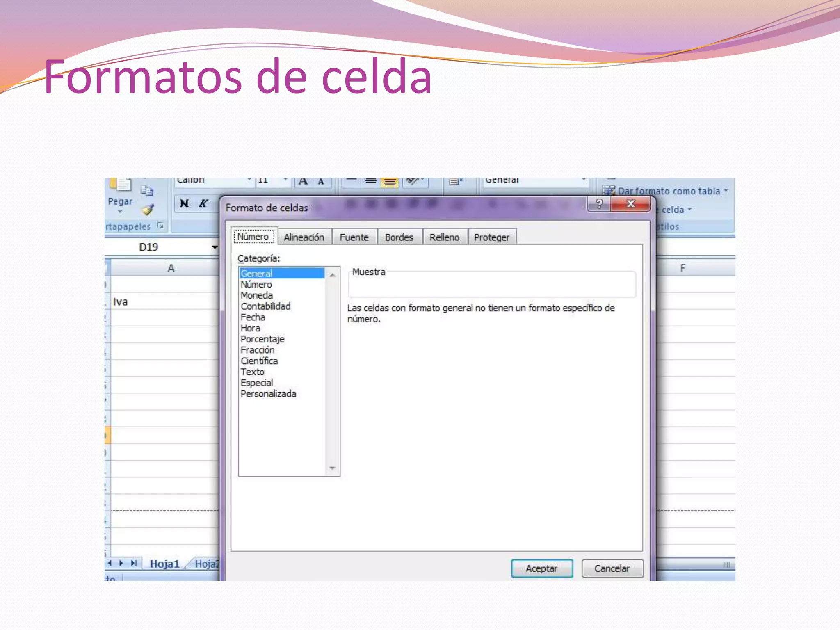Select Porcentaje category
840x630 pixels.
[282, 339]
